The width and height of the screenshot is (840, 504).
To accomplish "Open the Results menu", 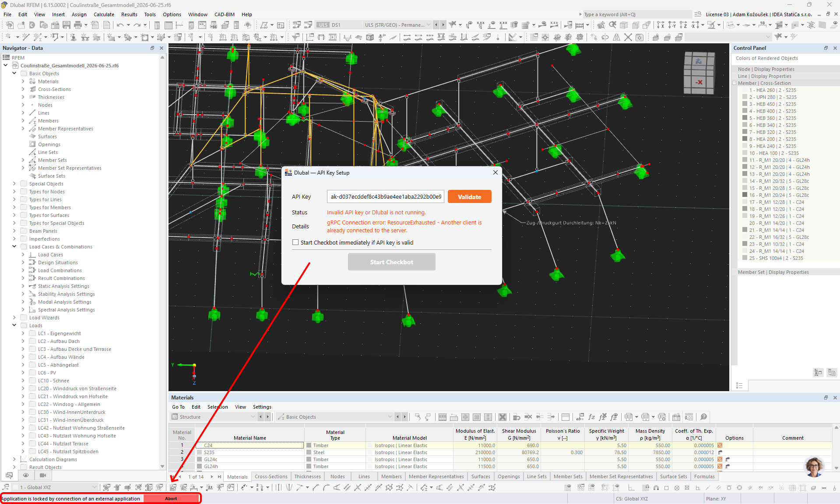I will click(129, 14).
